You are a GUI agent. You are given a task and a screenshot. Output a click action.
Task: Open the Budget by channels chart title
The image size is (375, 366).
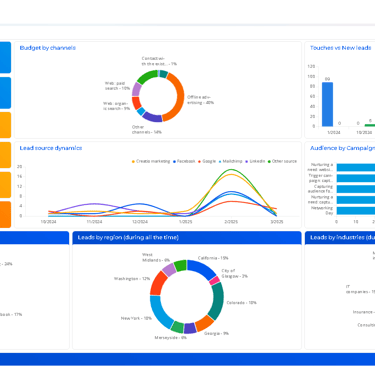tap(48, 48)
